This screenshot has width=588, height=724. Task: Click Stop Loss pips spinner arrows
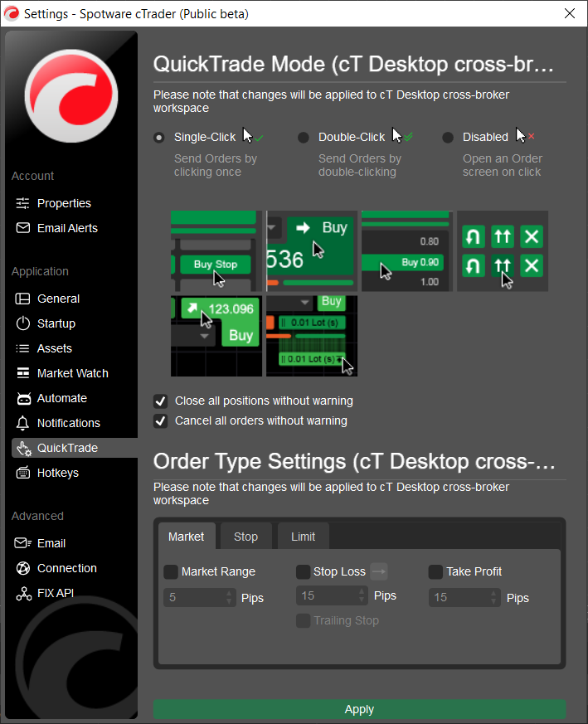(x=362, y=595)
